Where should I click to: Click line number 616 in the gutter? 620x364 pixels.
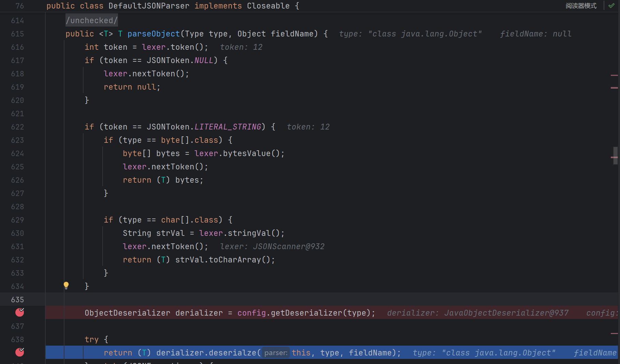coord(17,47)
